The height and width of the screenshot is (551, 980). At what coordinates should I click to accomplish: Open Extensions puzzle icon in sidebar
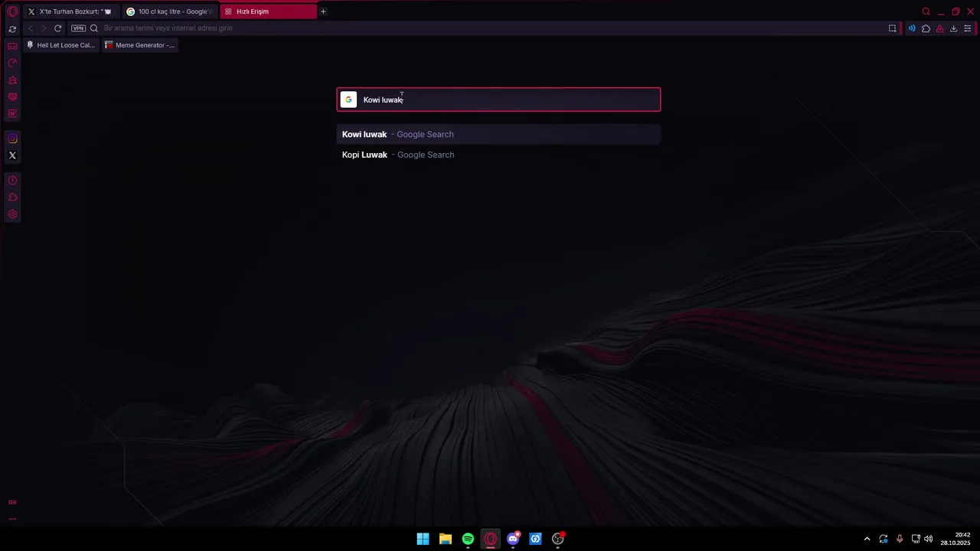[12, 197]
